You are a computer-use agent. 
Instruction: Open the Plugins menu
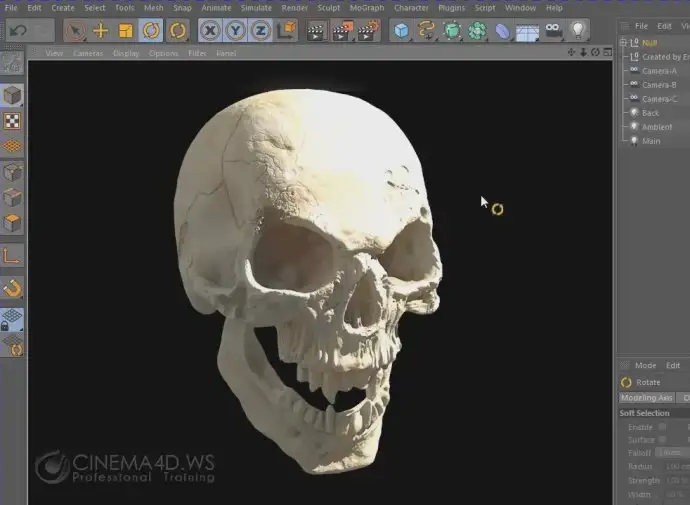coord(451,8)
